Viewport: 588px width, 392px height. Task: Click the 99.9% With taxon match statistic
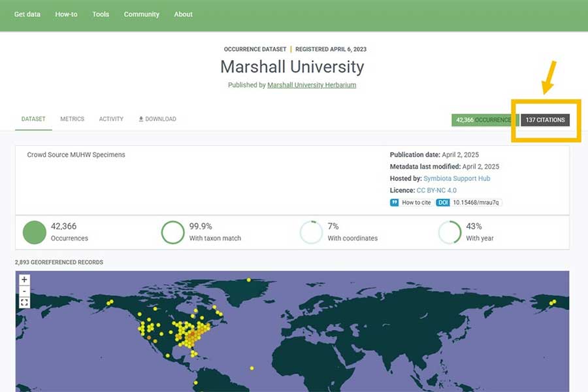coord(215,232)
